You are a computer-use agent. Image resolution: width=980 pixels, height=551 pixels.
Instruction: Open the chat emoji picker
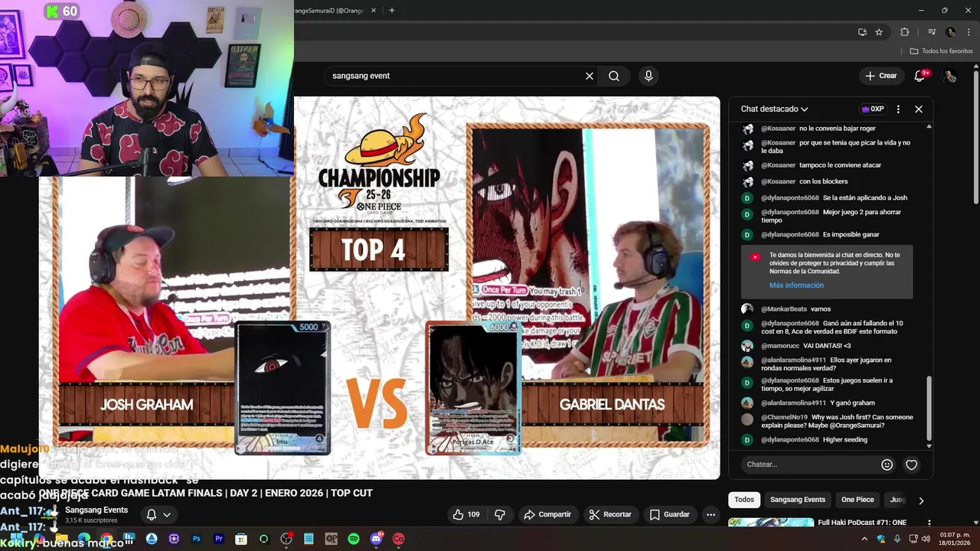click(x=887, y=465)
